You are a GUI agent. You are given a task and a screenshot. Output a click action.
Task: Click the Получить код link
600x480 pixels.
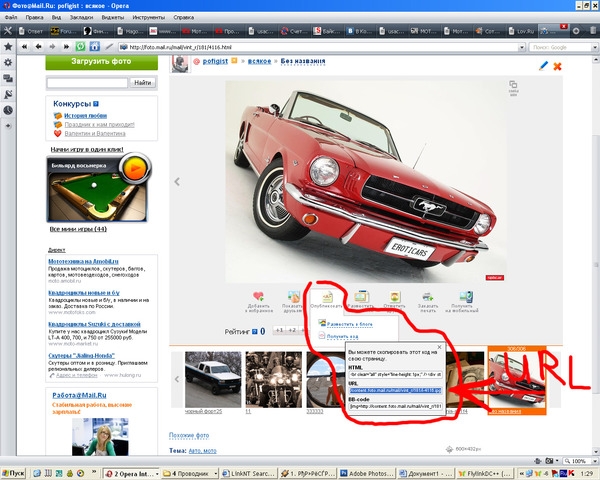(342, 336)
